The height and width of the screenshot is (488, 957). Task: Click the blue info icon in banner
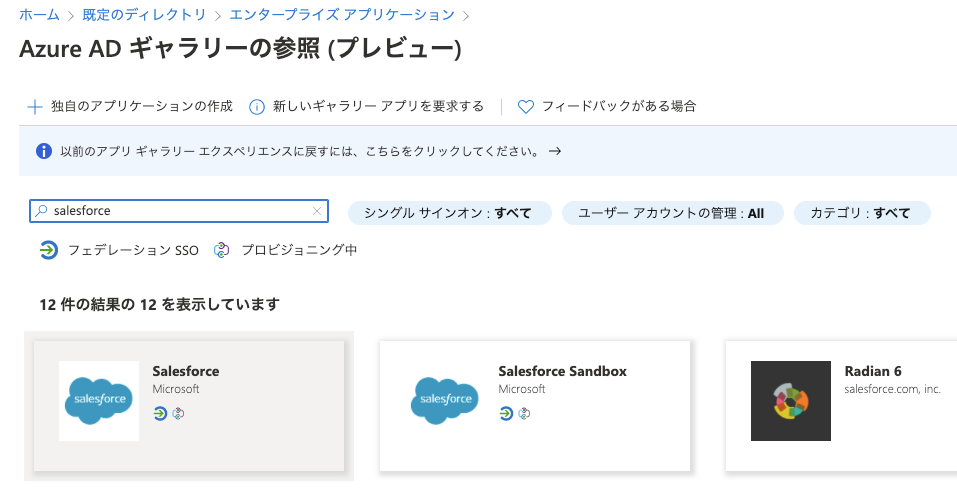tap(44, 152)
